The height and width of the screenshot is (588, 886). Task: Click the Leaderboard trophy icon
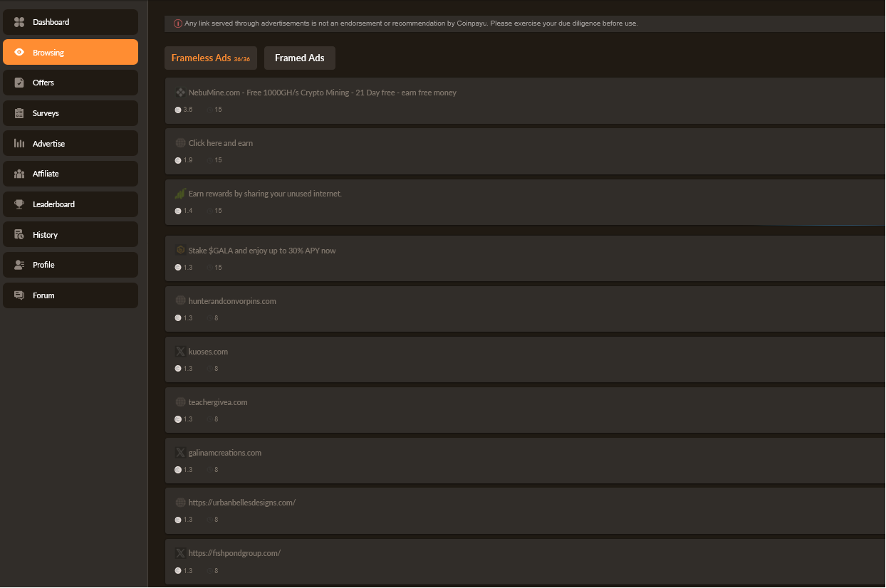[x=19, y=204]
